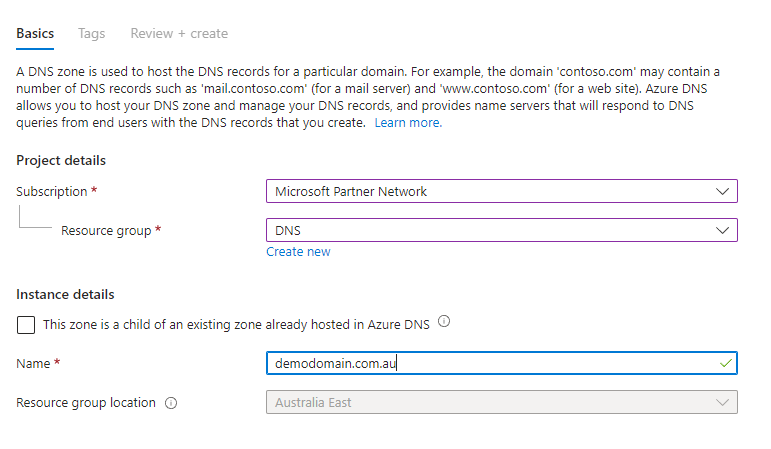Switch to the Basics tab
Image resolution: width=771 pixels, height=449 pixels.
[x=35, y=33]
